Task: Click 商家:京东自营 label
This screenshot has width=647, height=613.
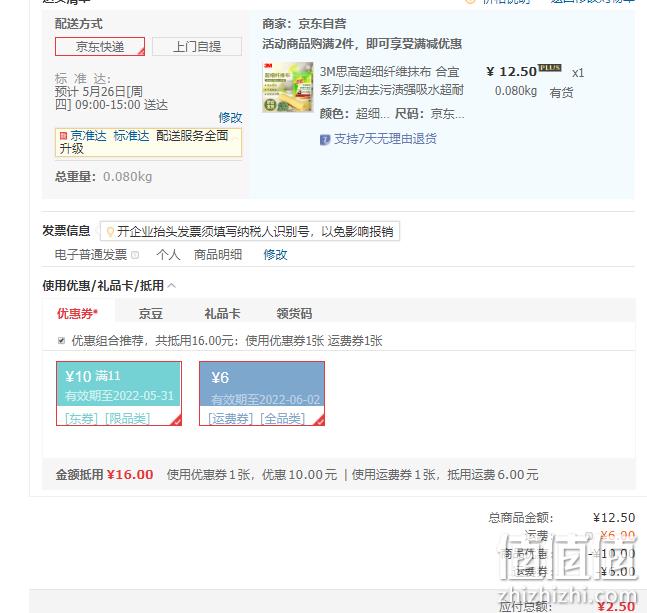Action: click(304, 24)
